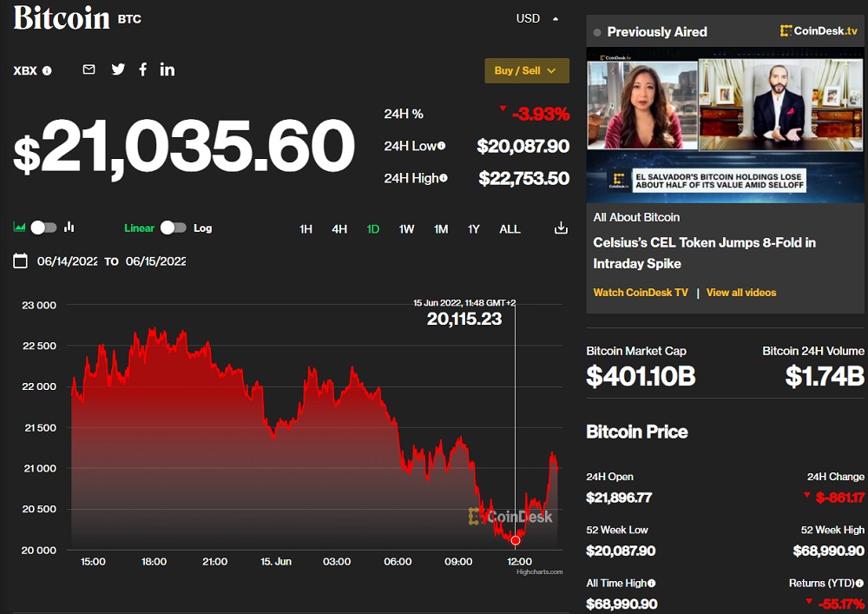Click the Bitcoin page title
The height and width of the screenshot is (614, 868).
(x=62, y=17)
